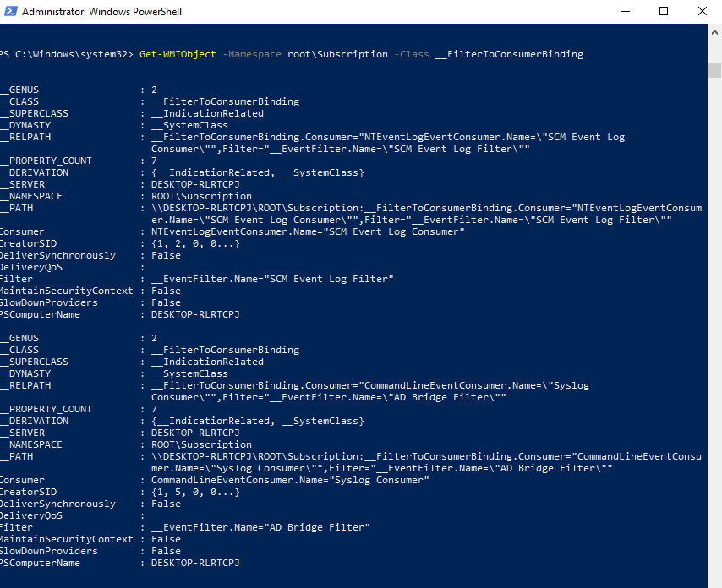This screenshot has width=722, height=588.
Task: Click the last PSComputerName value DESKTOP-RLRTCPJ
Action: click(195, 563)
